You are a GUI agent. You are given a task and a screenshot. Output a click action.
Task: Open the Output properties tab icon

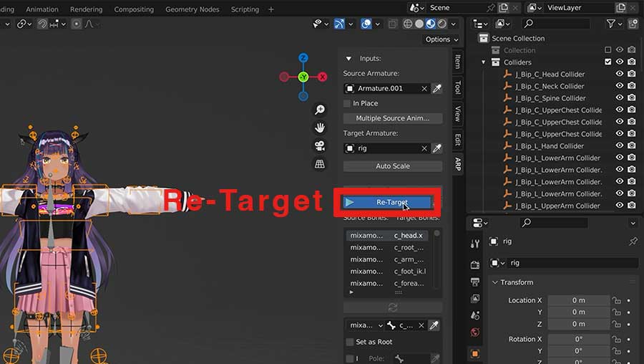[x=475, y=282]
